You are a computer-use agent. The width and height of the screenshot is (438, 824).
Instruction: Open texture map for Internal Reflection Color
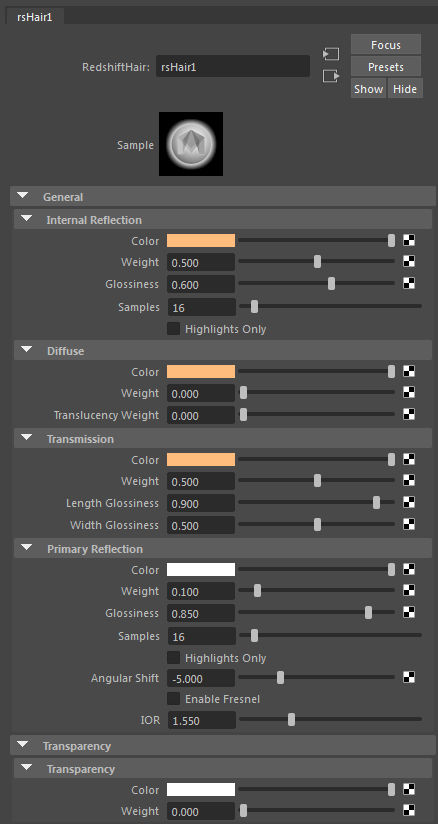(409, 240)
